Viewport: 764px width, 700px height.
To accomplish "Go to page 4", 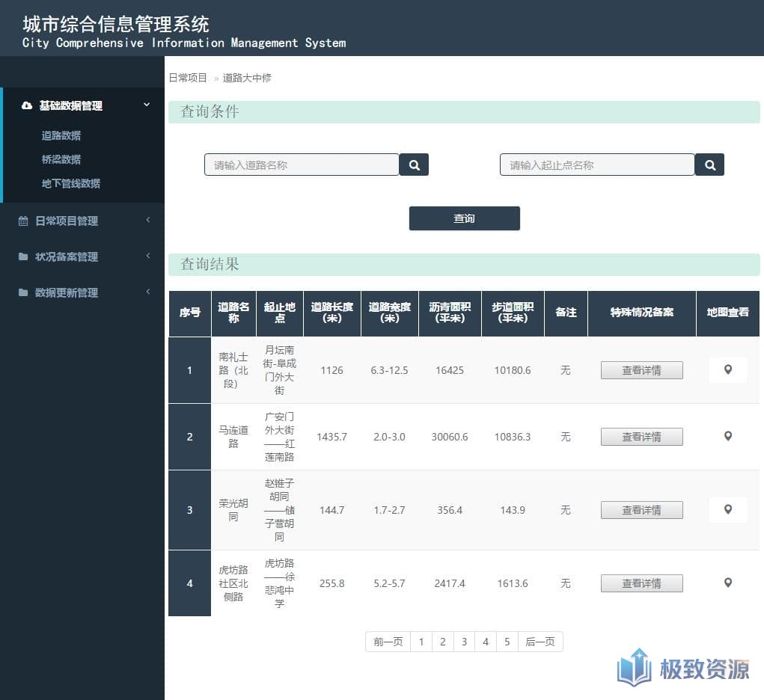I will click(x=486, y=642).
